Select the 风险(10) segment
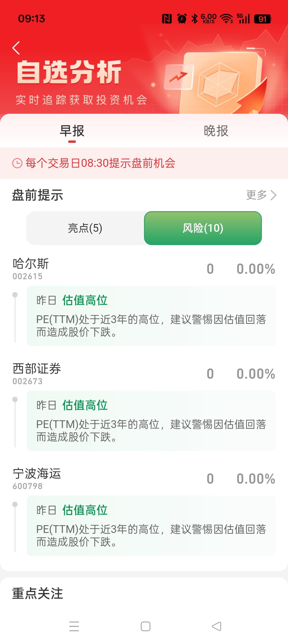The image size is (288, 644). tap(203, 228)
